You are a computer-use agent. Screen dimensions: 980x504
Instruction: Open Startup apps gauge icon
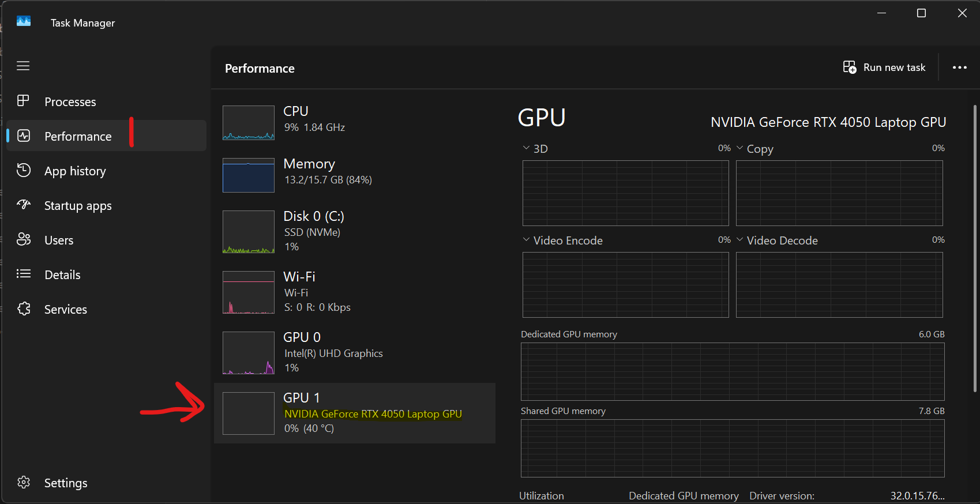point(23,205)
